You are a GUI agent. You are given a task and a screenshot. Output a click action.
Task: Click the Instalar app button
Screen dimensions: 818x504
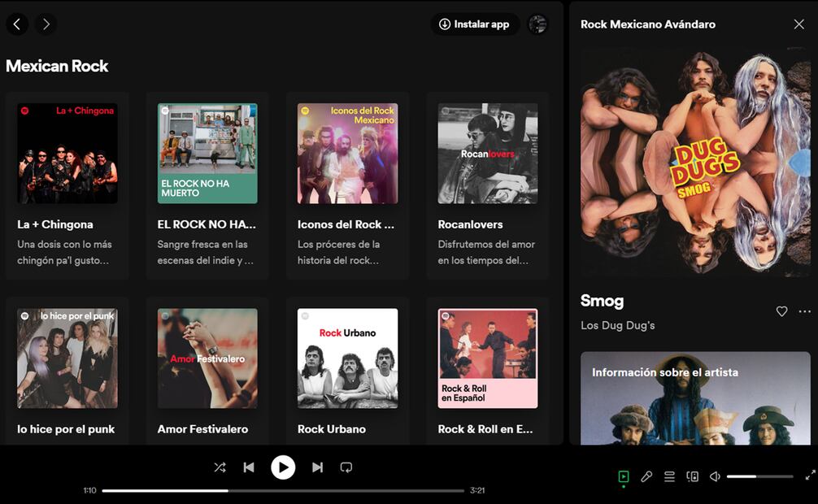pyautogui.click(x=475, y=24)
